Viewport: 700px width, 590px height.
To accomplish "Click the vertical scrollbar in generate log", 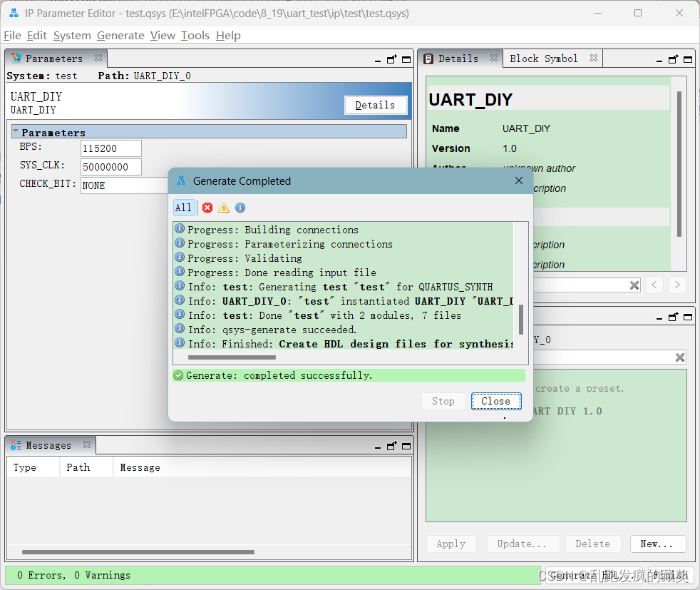I will (520, 320).
